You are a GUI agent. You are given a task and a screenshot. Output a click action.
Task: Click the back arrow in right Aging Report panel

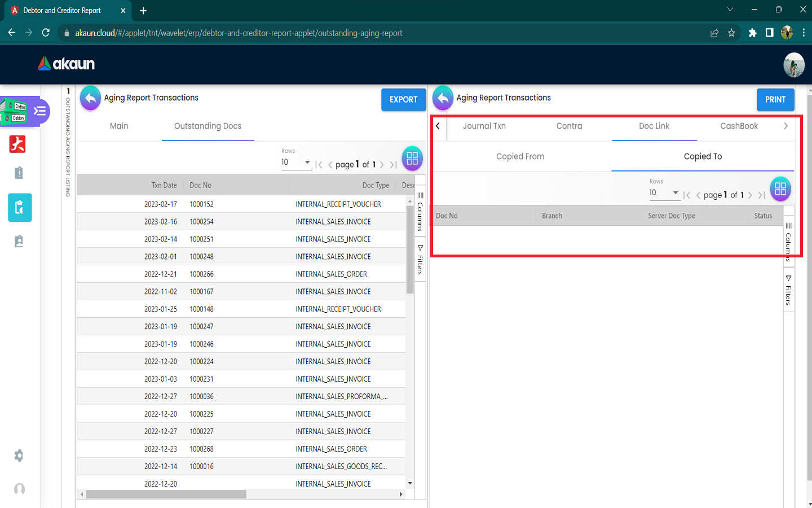tap(443, 98)
